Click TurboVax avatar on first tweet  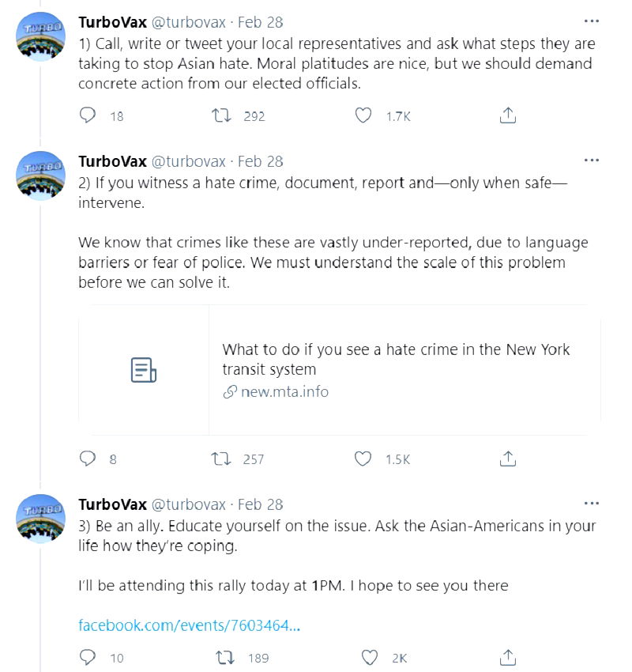point(40,36)
